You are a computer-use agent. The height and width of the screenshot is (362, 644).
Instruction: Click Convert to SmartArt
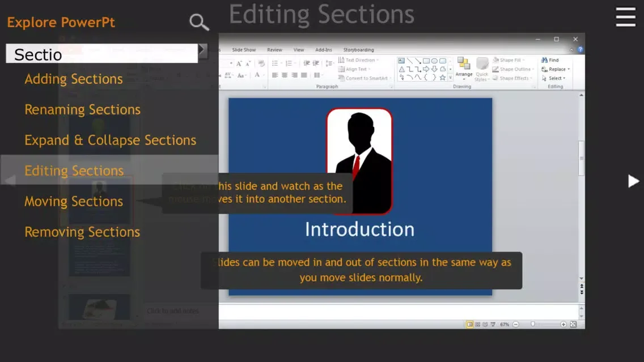coord(365,78)
